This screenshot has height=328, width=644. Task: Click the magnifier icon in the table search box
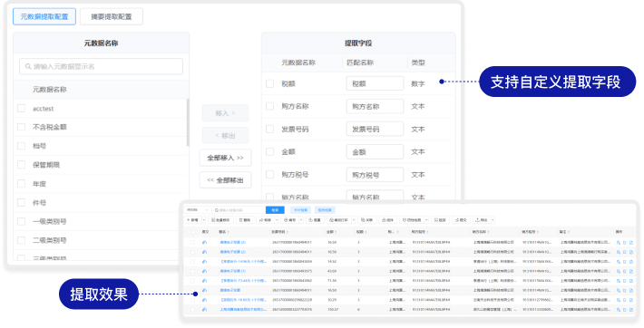[217, 210]
